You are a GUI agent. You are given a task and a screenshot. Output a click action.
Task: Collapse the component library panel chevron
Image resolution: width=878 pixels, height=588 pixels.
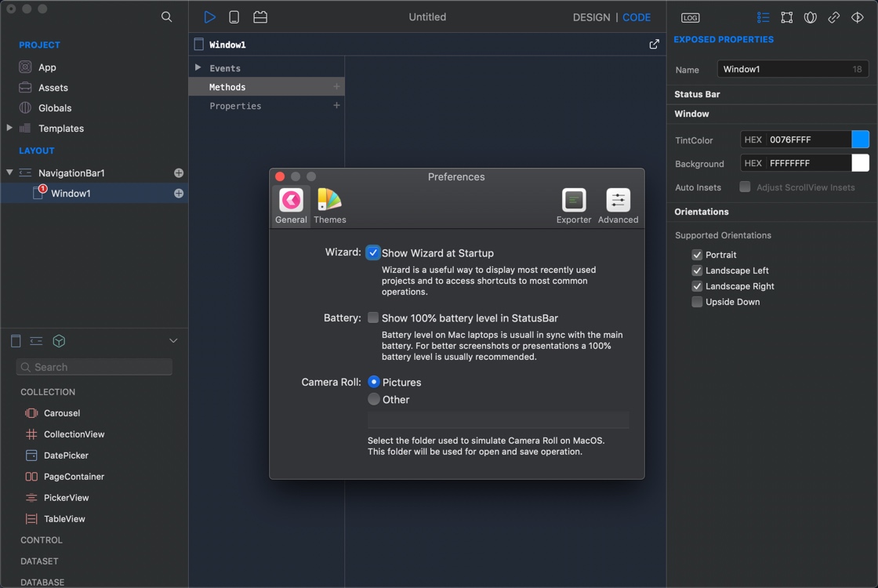coord(174,340)
